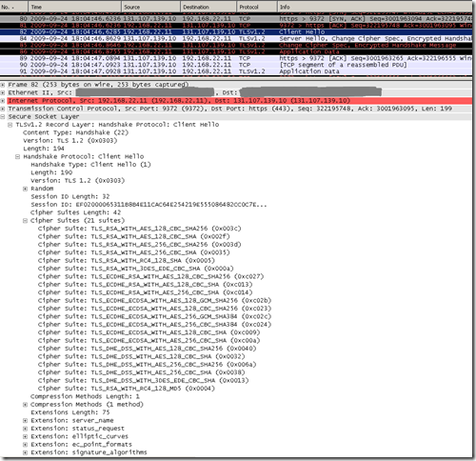Expand the Transmission Control Protocol node
The image size is (476, 461).
3,109
